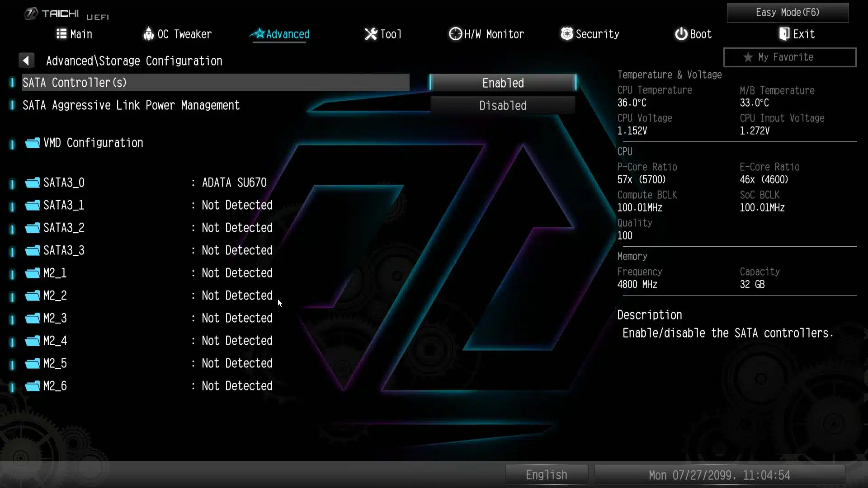The width and height of the screenshot is (868, 488).
Task: Click the star icon in My Favorite
Action: point(748,57)
